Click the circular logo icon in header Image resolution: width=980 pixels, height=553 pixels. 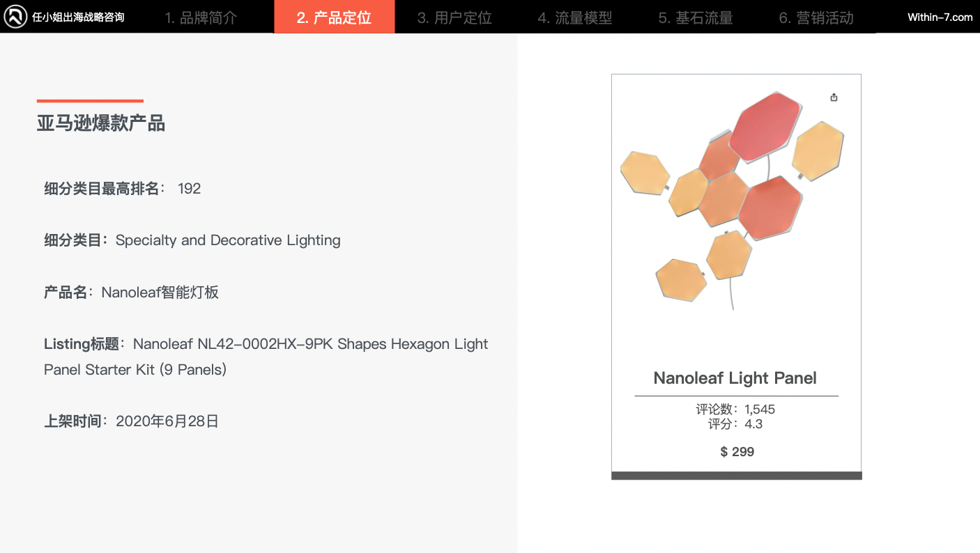click(x=15, y=17)
